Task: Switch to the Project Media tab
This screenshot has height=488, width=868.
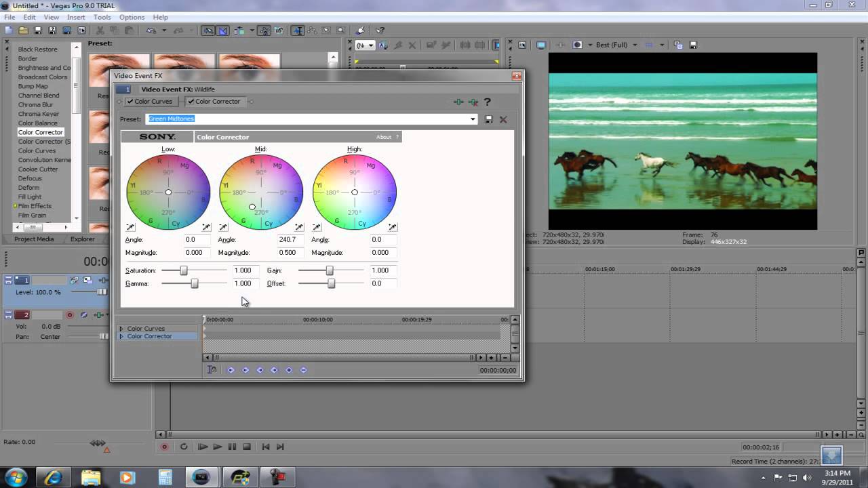Action: tap(34, 239)
